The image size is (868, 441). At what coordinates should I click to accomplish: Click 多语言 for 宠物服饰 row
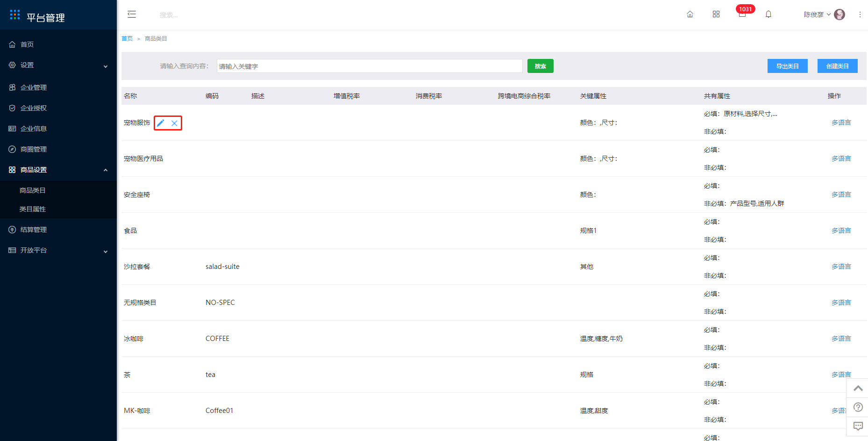pos(841,123)
